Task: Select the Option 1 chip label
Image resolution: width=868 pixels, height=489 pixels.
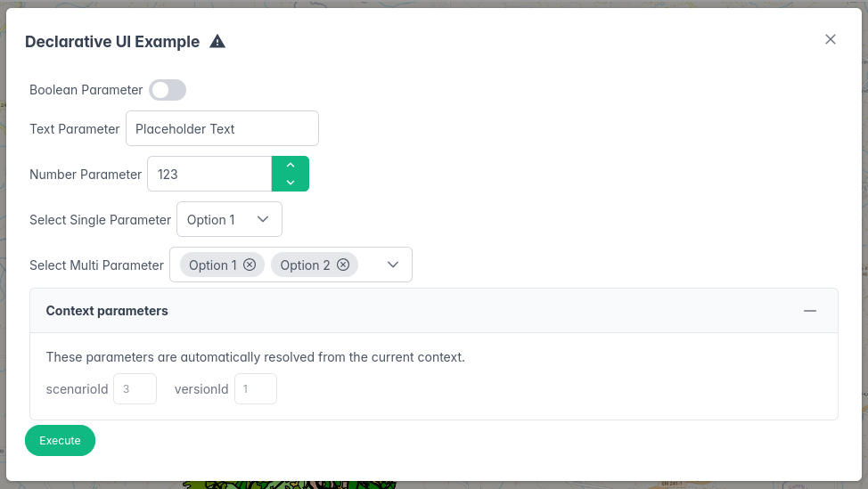Action: [x=213, y=265]
